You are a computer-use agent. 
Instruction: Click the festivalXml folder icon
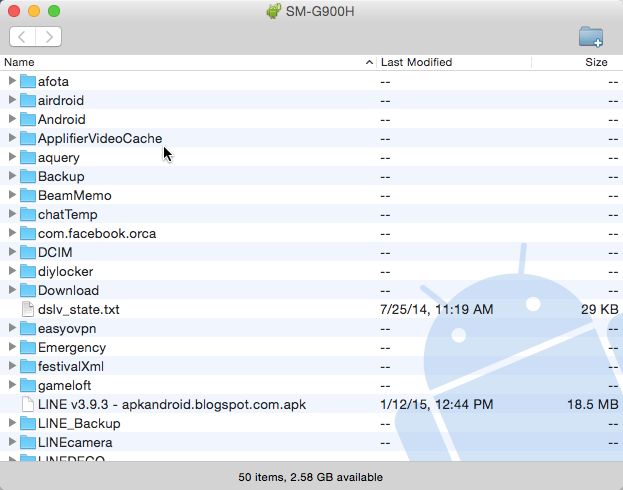28,366
